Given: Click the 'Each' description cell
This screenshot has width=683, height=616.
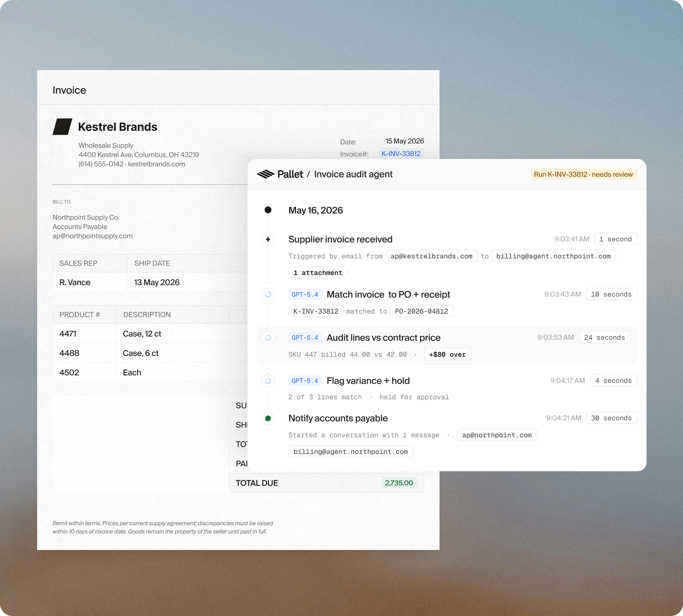Looking at the screenshot, I should [132, 372].
